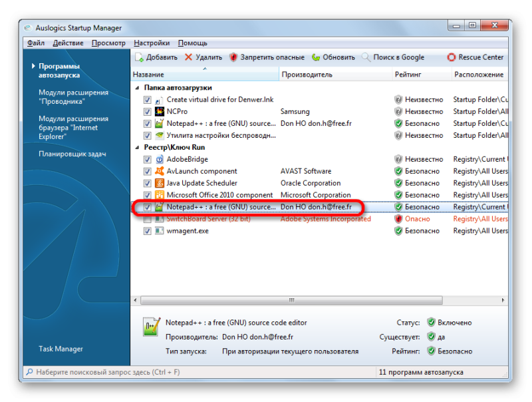
Task: Click the search field Наберите поисковый запрос здесь
Action: pyautogui.click(x=200, y=372)
